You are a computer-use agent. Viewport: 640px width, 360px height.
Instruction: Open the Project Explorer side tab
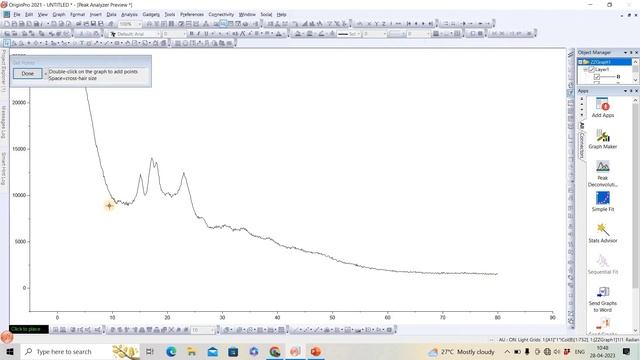4,70
